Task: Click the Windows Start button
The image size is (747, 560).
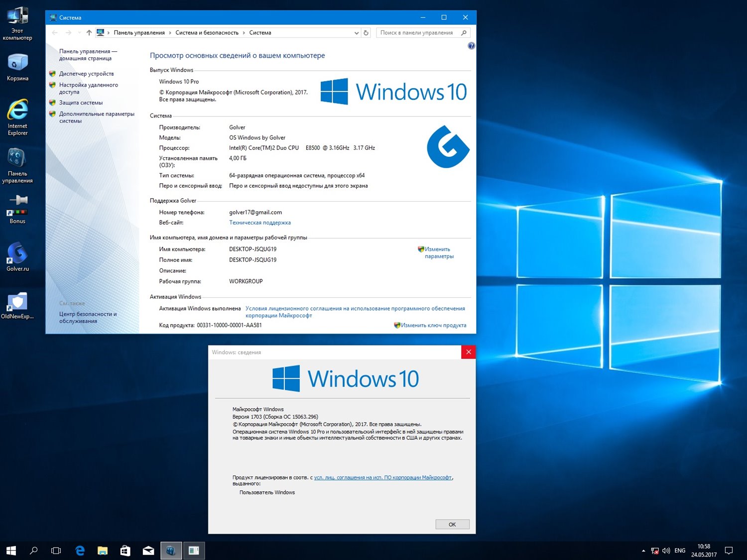Action: (x=11, y=551)
